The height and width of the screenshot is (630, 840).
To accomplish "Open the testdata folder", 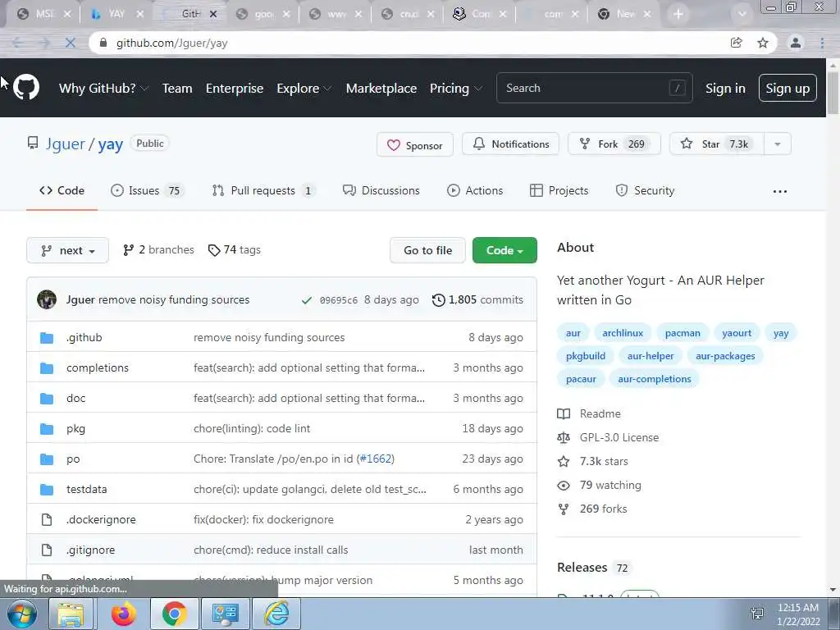I will (87, 490).
